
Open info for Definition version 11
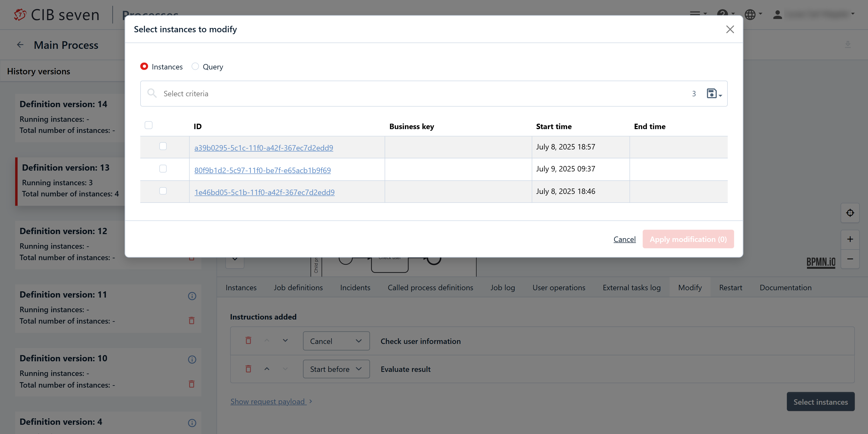pos(192,296)
